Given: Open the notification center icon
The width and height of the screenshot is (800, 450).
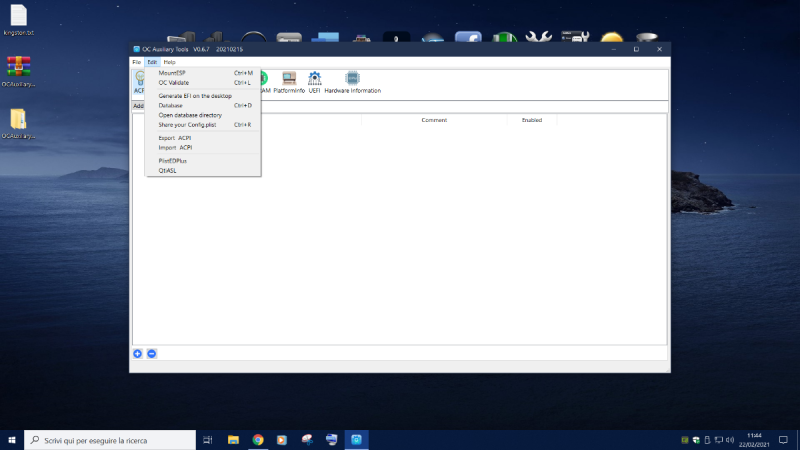Looking at the screenshot, I should 783,440.
